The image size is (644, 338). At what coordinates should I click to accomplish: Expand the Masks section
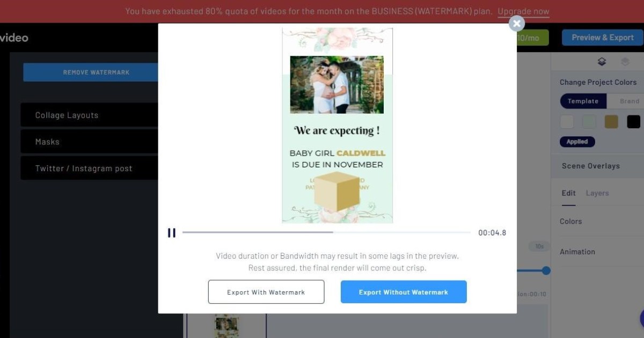click(89, 142)
